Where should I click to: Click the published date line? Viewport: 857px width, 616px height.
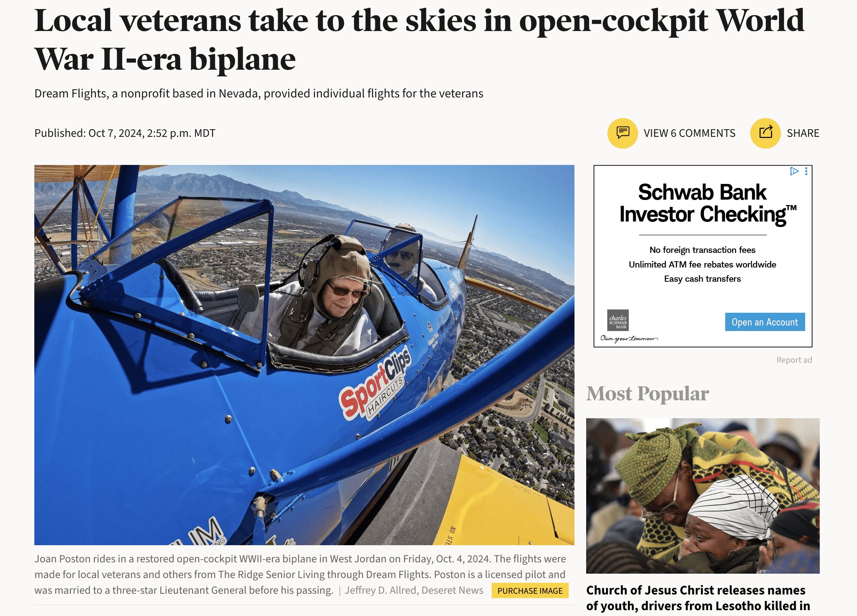[x=125, y=133]
